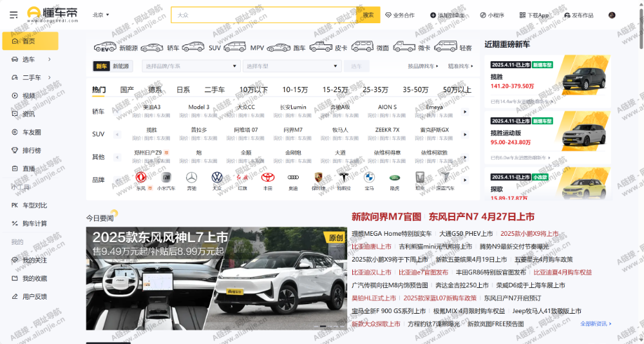The image size is (644, 344).
Task: Open the 红旗 brand logo
Action: 242,178
